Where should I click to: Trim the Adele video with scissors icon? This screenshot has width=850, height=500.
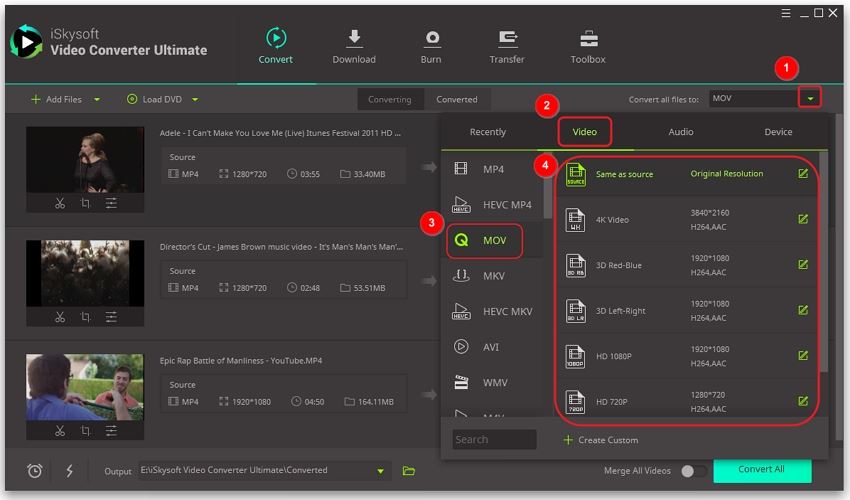coord(60,203)
